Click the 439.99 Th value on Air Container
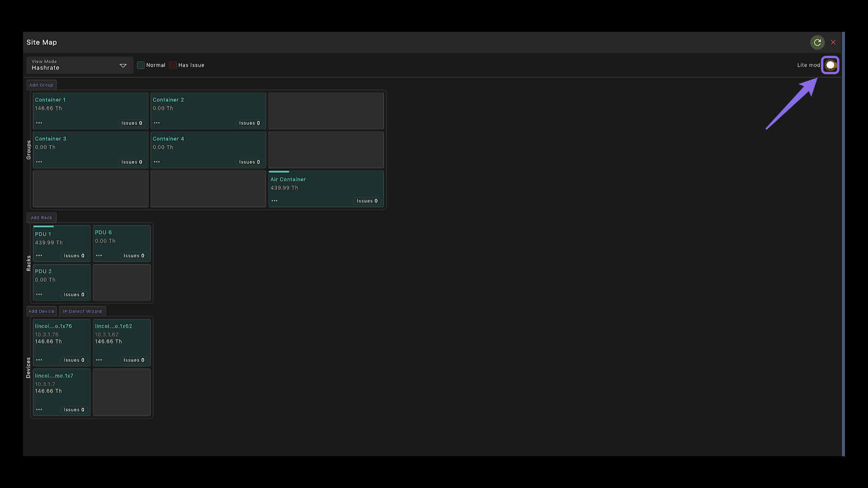Viewport: 868px width, 488px height. [x=284, y=188]
